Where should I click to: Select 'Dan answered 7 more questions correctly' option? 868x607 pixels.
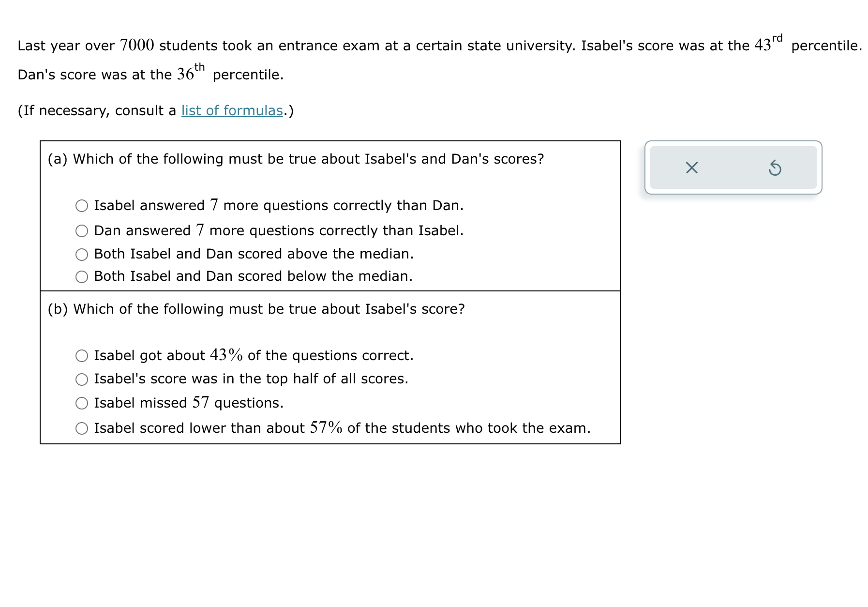click(82, 231)
